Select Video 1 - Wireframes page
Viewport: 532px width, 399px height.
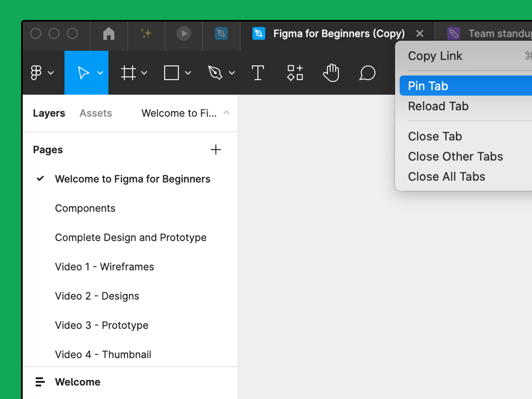point(105,267)
